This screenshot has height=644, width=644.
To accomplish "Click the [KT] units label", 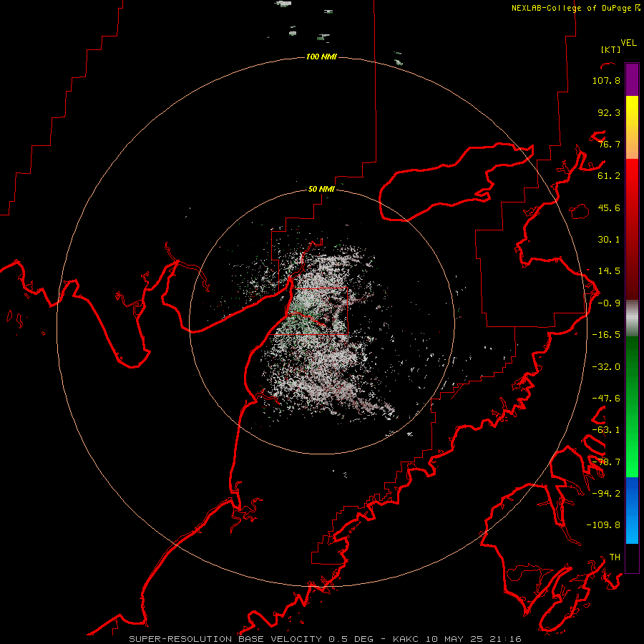I will pos(611,49).
